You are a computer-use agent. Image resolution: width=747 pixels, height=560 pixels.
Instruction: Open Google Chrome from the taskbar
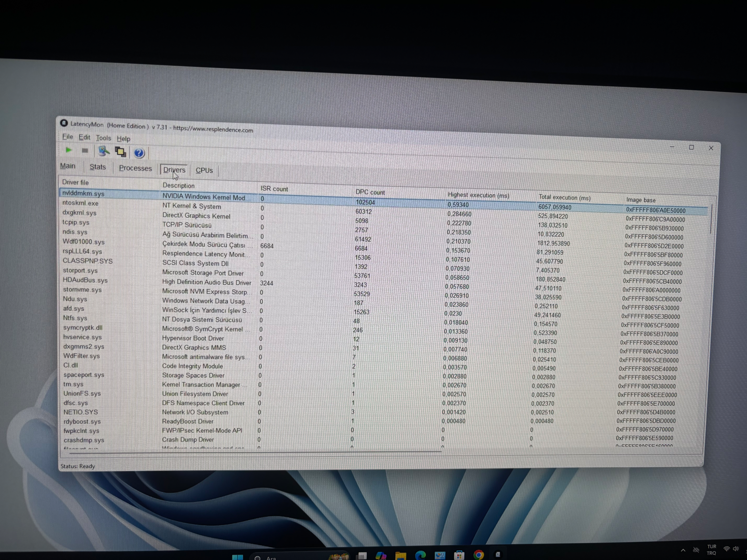click(478, 555)
